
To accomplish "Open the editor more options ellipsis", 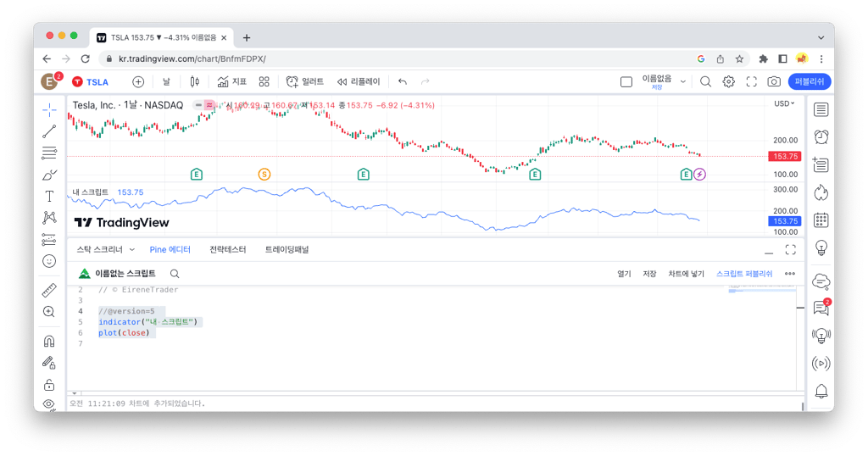I will click(790, 274).
